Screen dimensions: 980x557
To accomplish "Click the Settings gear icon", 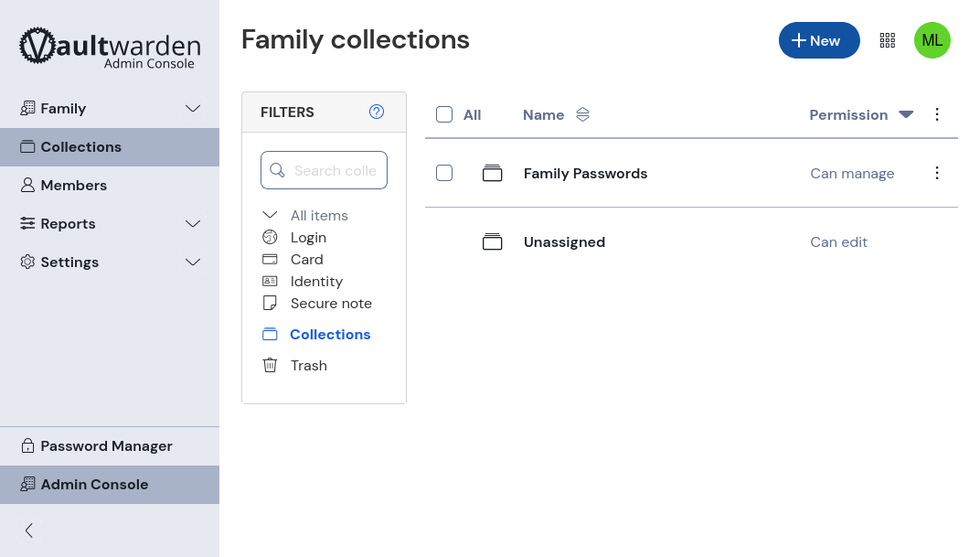I will 27,262.
